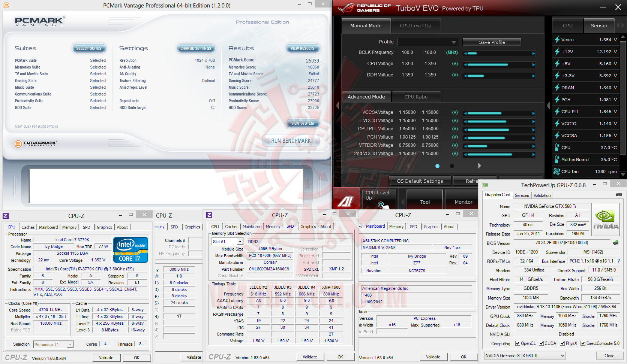Screen dimensions: 627x364
Task: Click the Intel Core i7 processor badge
Action: (130, 249)
